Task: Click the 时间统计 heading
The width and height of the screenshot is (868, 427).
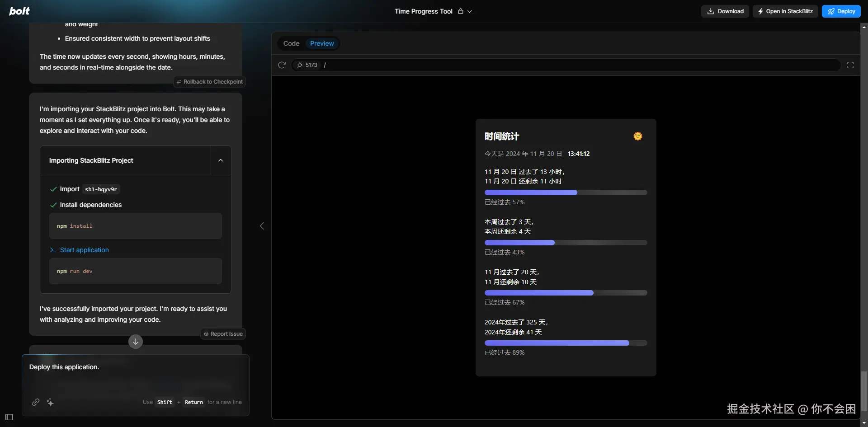Action: tap(502, 136)
